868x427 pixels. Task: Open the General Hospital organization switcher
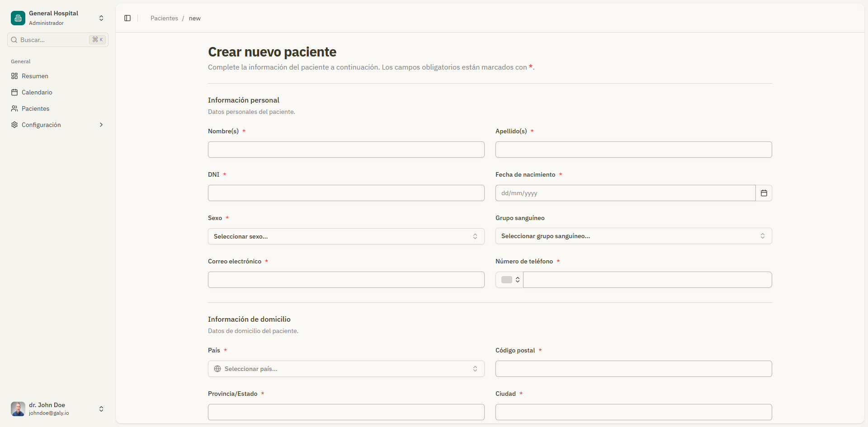point(101,18)
